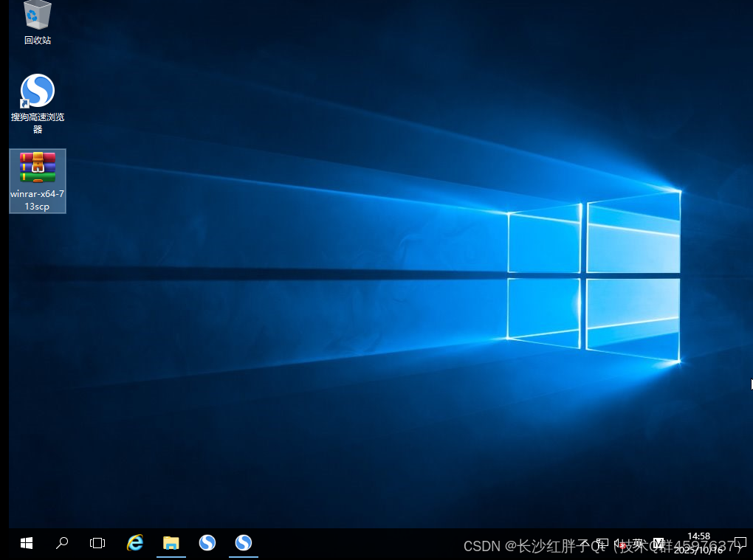Screen dimensions: 753x560
Task: Select the Sogou browser desktop shortcut
Action: coord(38,103)
